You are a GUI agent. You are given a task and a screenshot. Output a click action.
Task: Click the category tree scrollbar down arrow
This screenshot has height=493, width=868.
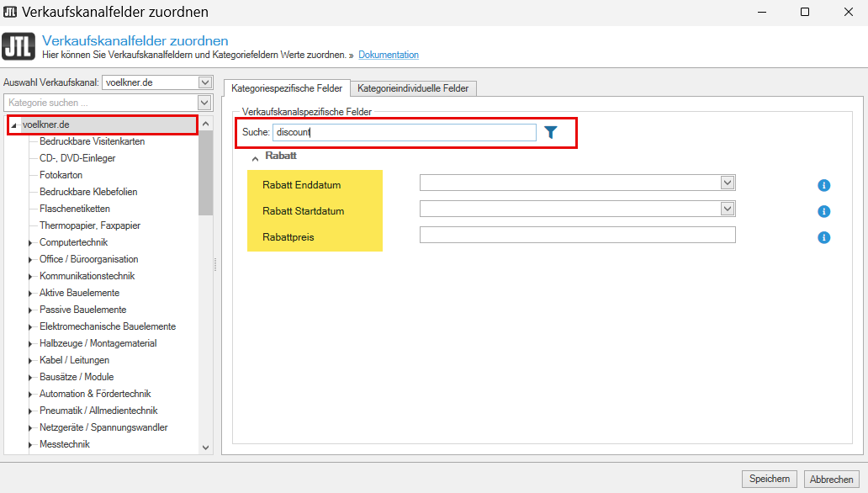(x=206, y=448)
